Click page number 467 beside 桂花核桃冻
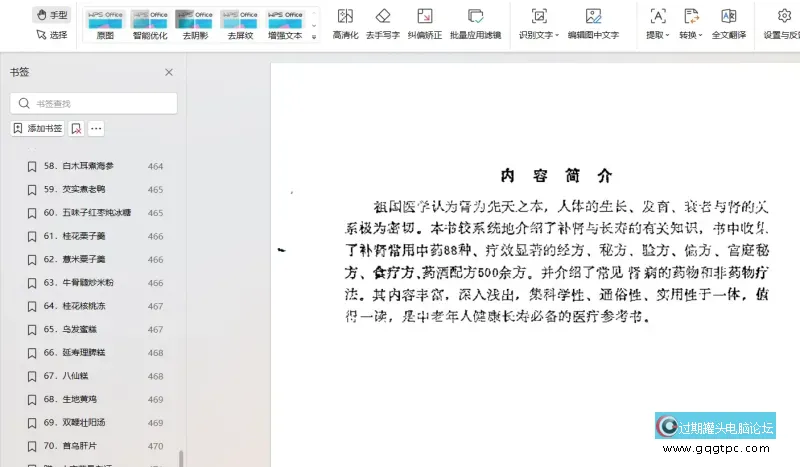This screenshot has height=467, width=800. tap(155, 306)
